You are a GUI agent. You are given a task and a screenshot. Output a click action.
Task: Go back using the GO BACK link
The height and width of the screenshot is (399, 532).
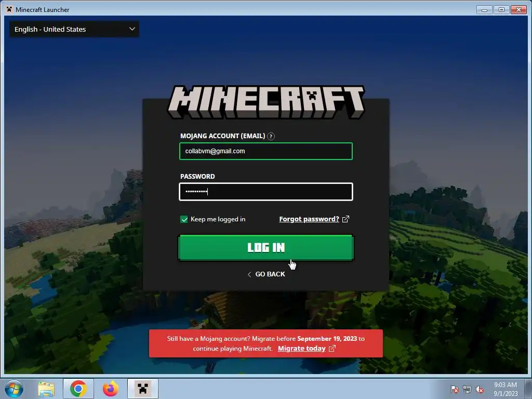[x=267, y=274]
